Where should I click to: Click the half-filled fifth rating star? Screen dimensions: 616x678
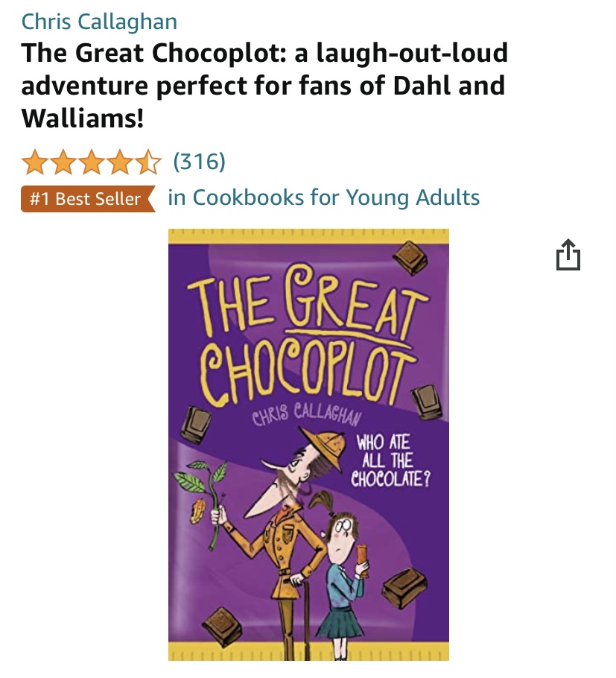coord(147,162)
